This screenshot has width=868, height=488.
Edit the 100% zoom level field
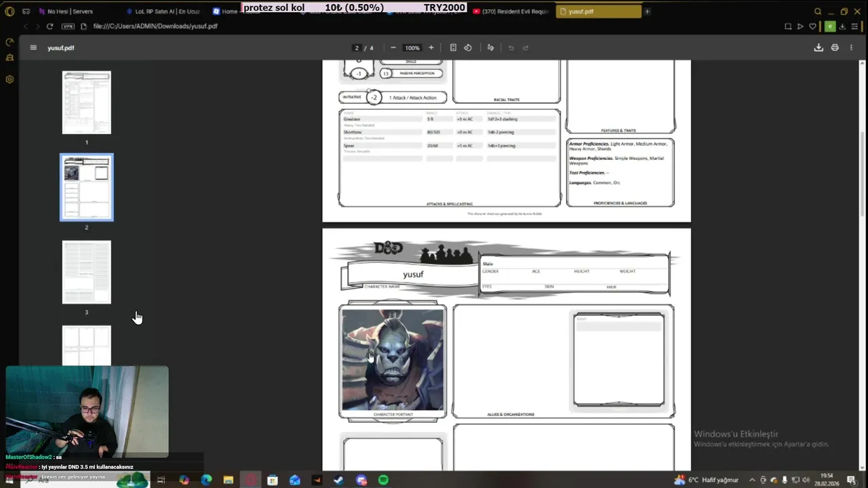pos(412,47)
